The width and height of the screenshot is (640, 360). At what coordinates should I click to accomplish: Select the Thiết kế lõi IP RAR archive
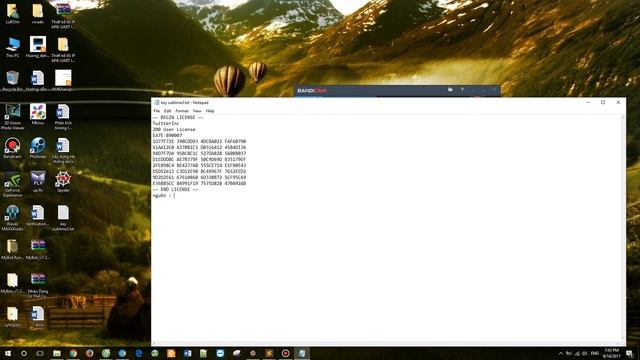(63, 16)
